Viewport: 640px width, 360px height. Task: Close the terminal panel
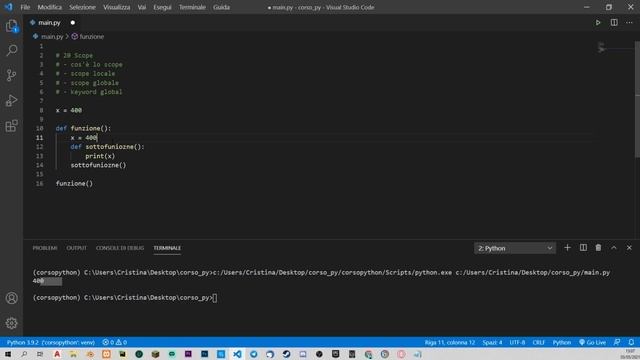(x=629, y=248)
